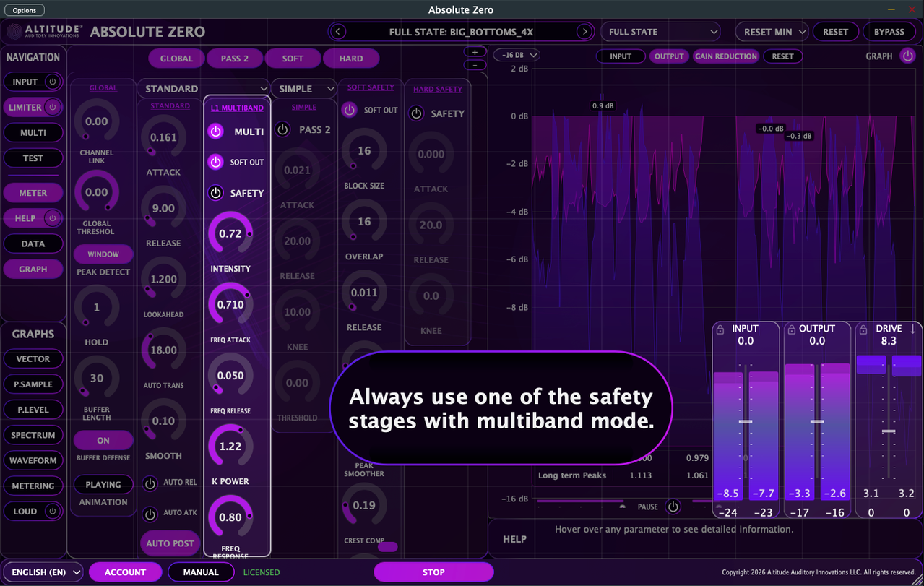Click the PLAYING animation button
Viewport: 924px width, 586px height.
103,485
